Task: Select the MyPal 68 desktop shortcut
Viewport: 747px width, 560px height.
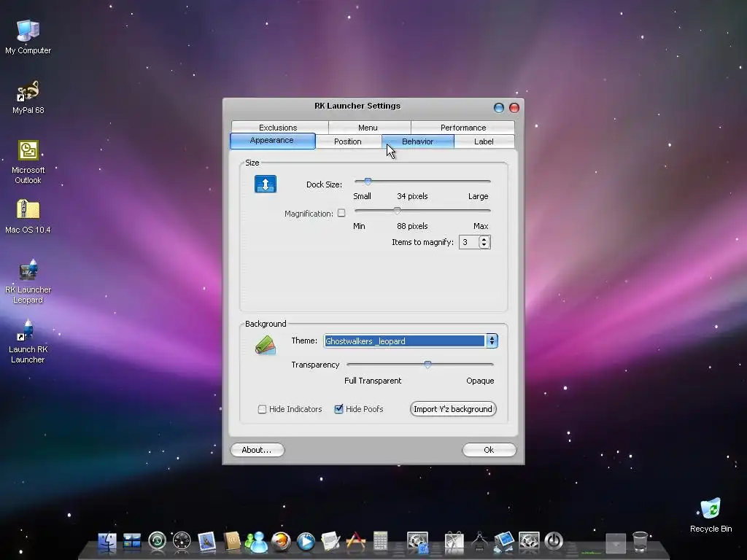Action: coord(28,97)
